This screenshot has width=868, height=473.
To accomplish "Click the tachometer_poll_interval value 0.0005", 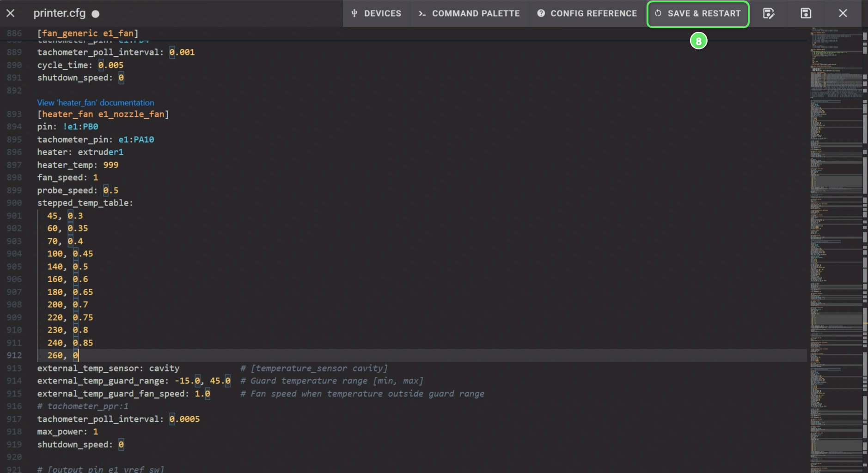I will pos(184,419).
